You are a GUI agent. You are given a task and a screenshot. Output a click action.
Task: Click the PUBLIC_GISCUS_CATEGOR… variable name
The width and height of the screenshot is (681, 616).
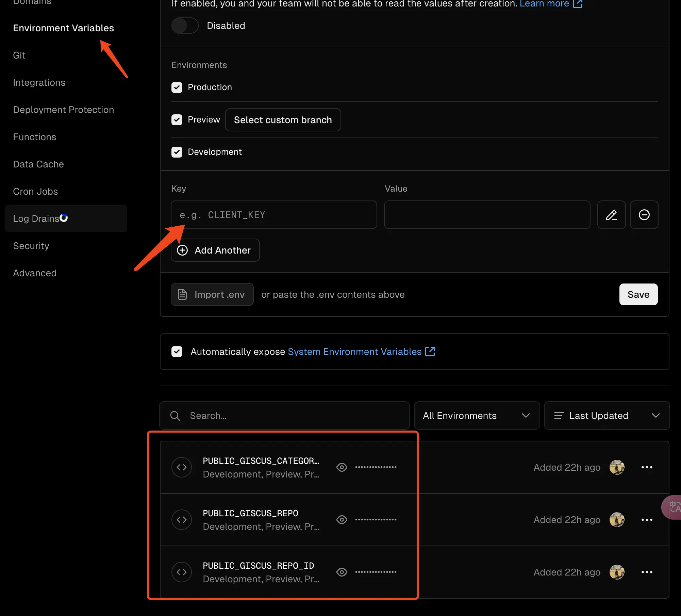coord(261,461)
